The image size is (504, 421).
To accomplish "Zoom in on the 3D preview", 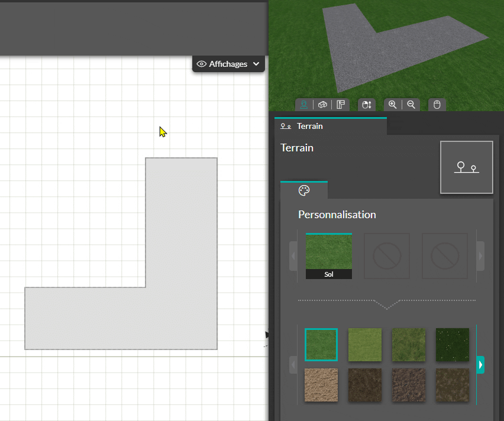I will point(392,105).
